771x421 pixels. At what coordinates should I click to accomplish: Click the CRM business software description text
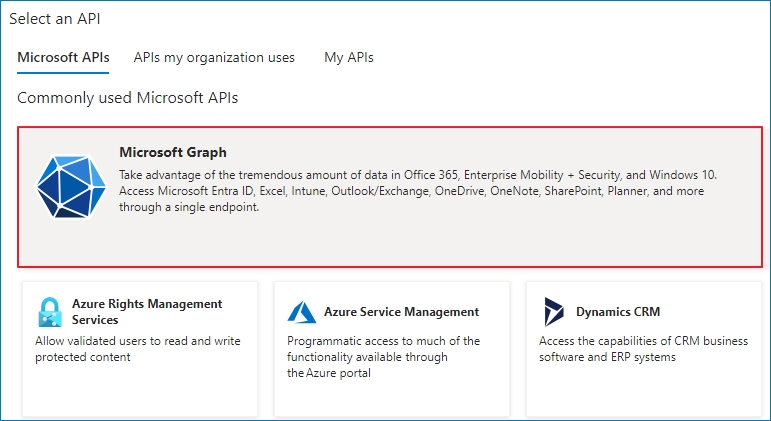point(643,349)
